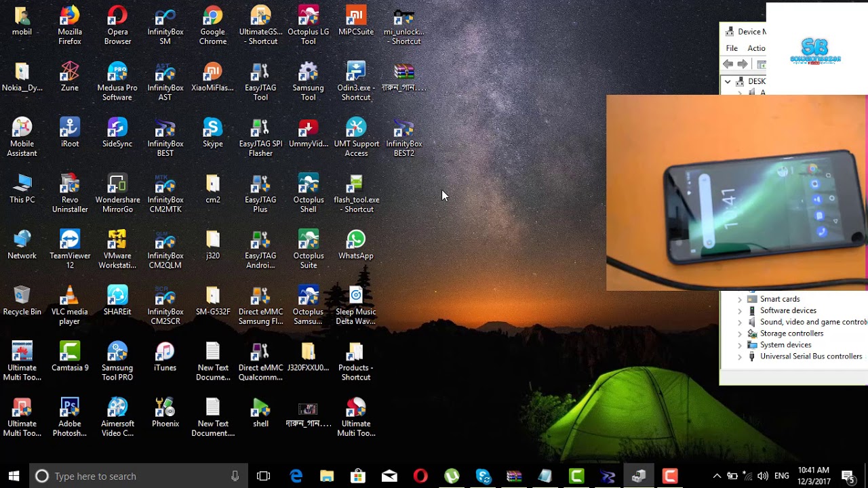Expand the Smart cards device category

740,299
